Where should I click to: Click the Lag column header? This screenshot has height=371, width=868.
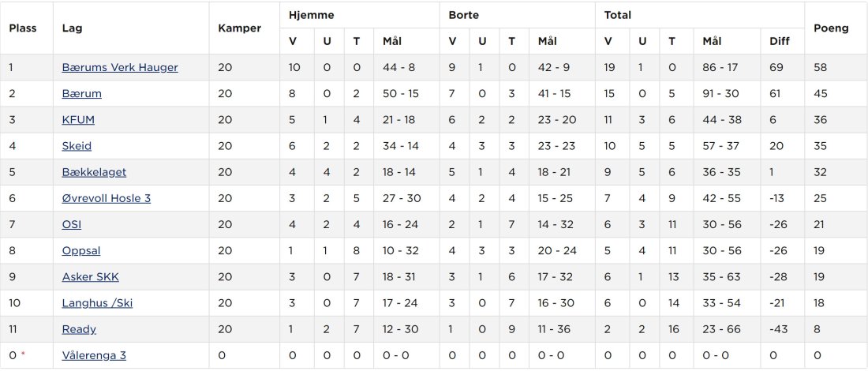pos(72,28)
